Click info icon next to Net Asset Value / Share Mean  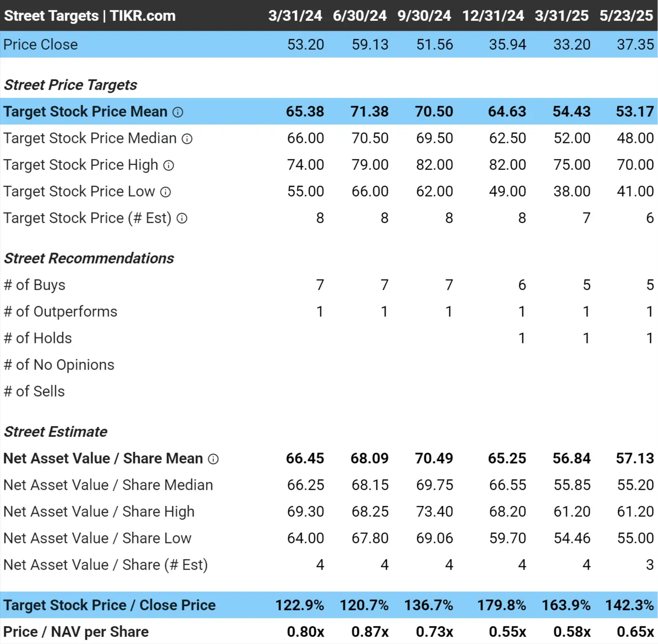[213, 459]
